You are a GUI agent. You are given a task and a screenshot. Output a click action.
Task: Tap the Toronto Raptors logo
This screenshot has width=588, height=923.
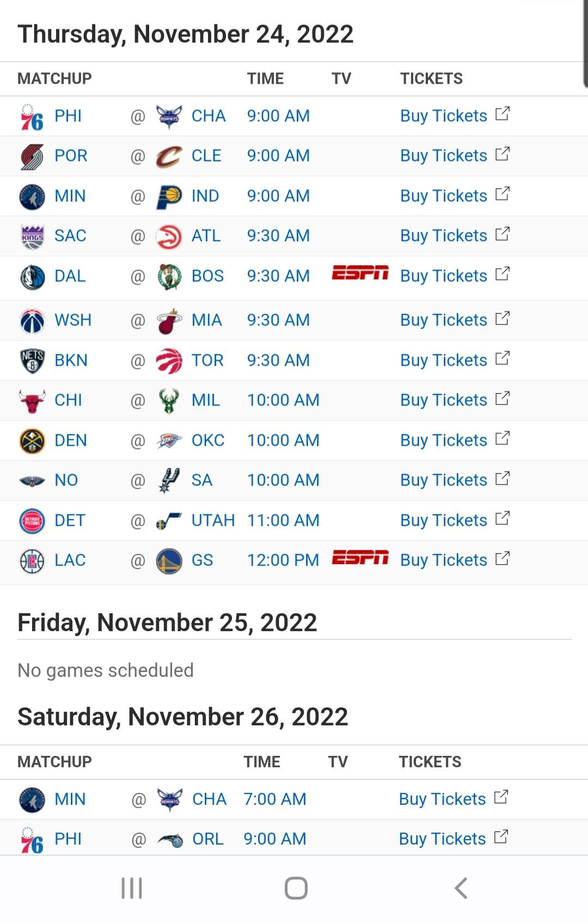[169, 361]
